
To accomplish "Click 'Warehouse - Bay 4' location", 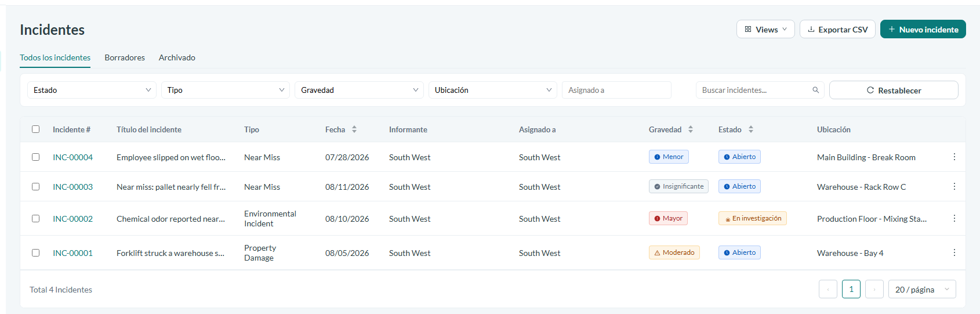I will [x=850, y=253].
